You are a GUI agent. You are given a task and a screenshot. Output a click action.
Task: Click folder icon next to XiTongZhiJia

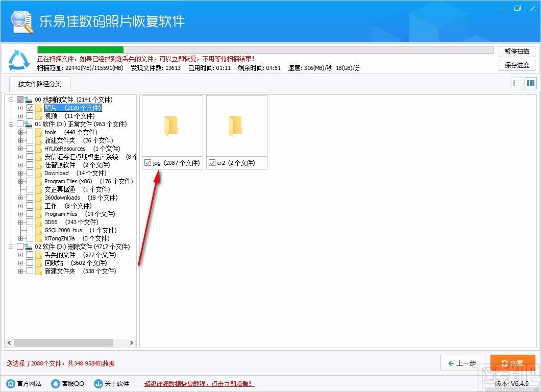(x=38, y=238)
